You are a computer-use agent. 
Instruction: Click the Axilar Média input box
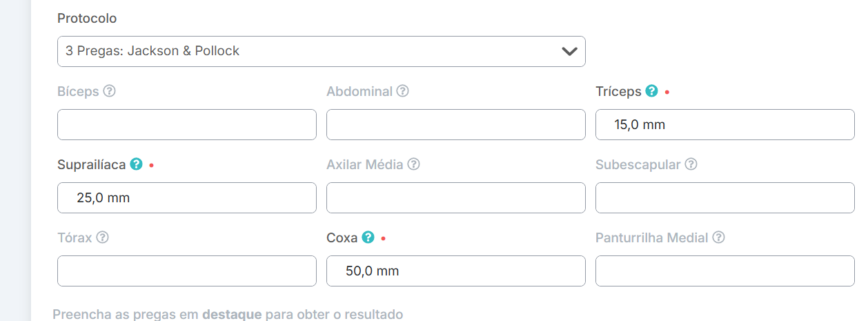coord(455,198)
